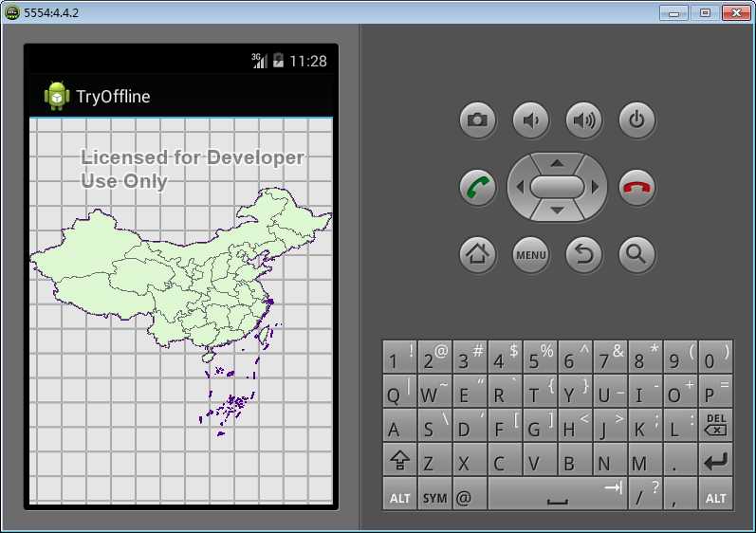Tap the battery icon in status bar
Viewport: 756px width, 533px height.
pyautogui.click(x=278, y=61)
